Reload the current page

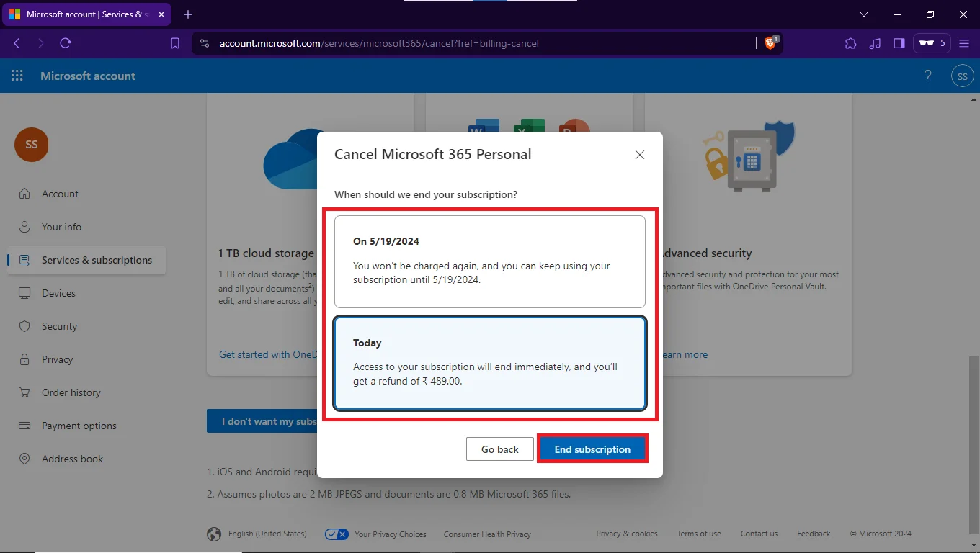(x=66, y=43)
